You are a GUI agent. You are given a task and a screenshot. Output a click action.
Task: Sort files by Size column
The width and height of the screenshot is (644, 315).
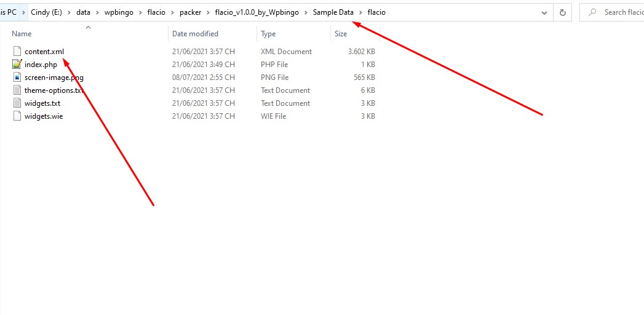click(x=341, y=34)
